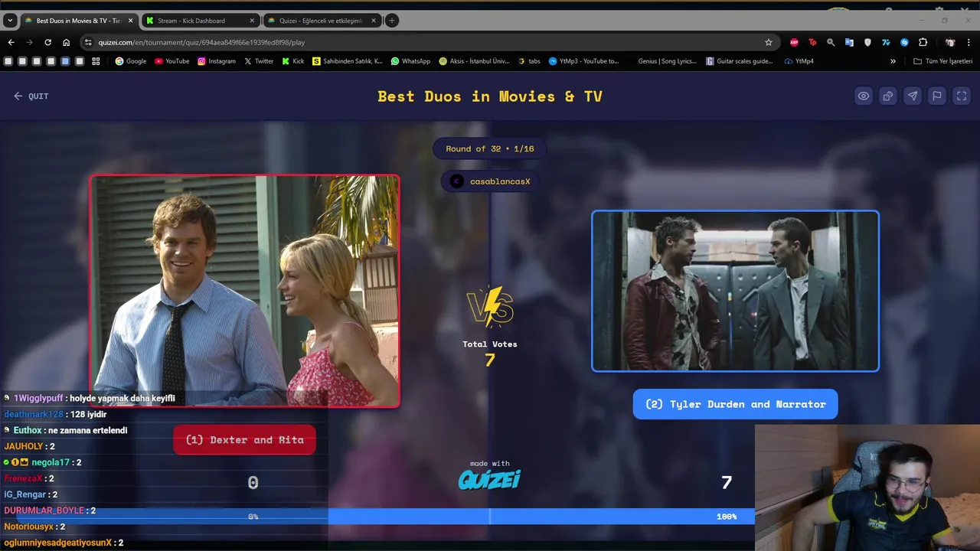The height and width of the screenshot is (551, 980).
Task: Open the Guitar scales guide bookmark
Action: coord(740,61)
